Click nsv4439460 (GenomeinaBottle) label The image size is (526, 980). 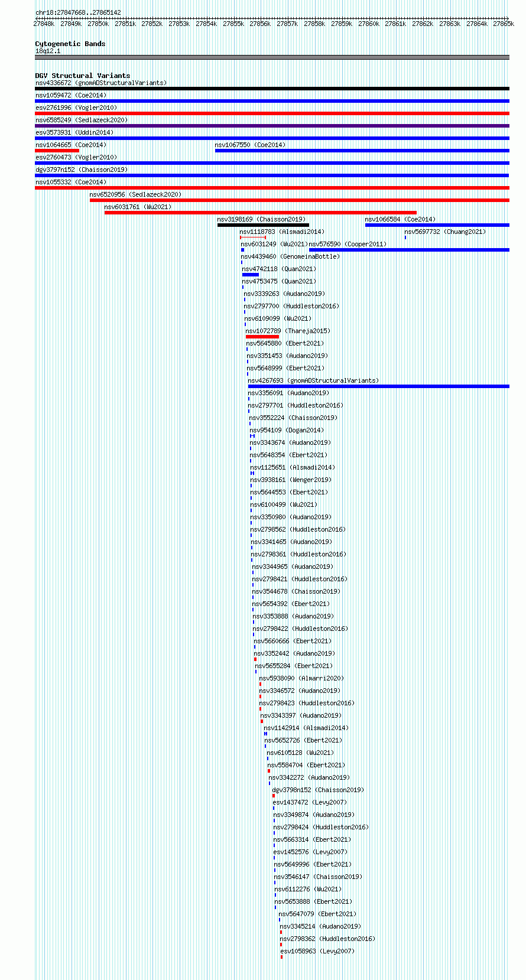point(290,256)
